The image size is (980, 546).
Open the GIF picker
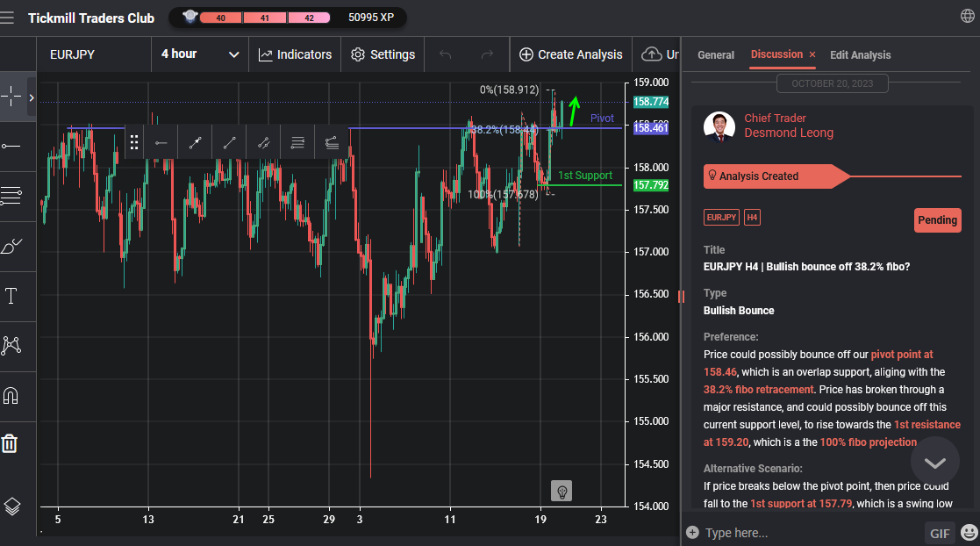point(940,533)
